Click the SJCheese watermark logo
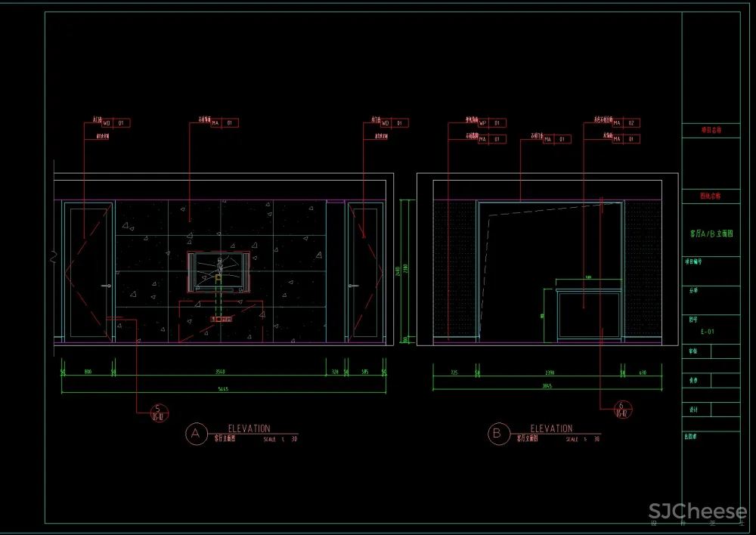756x535 pixels. tap(698, 512)
